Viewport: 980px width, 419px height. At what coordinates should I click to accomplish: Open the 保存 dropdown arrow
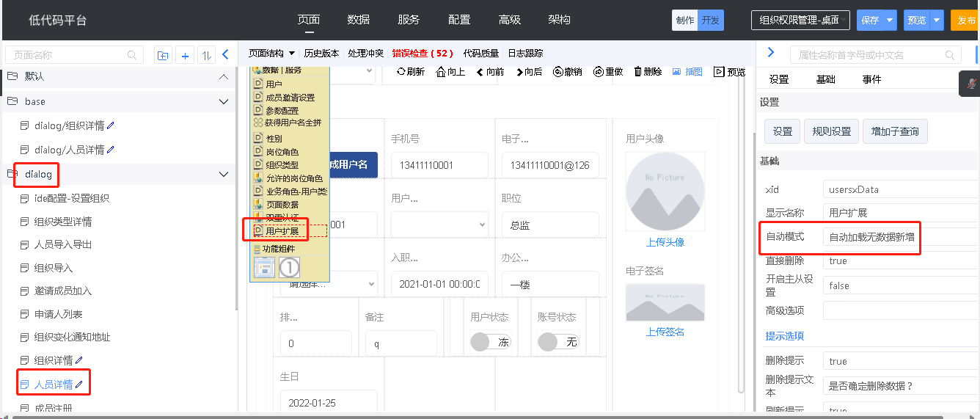(x=890, y=21)
